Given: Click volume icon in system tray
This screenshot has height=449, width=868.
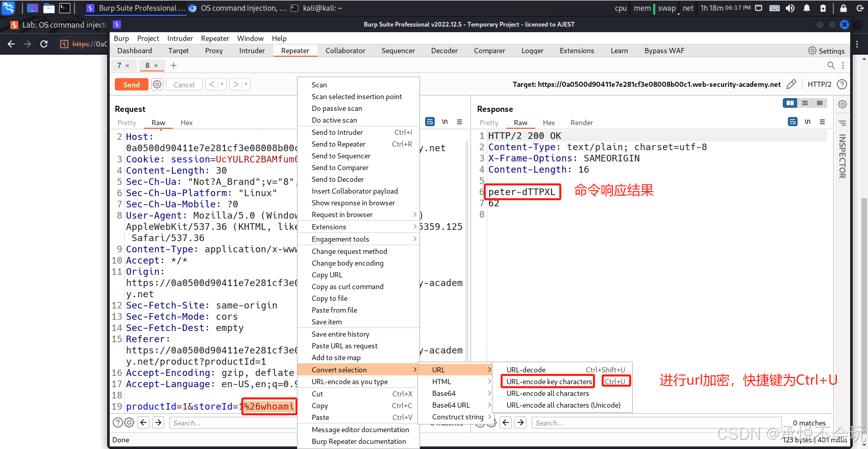Looking at the screenshot, I should 790,8.
